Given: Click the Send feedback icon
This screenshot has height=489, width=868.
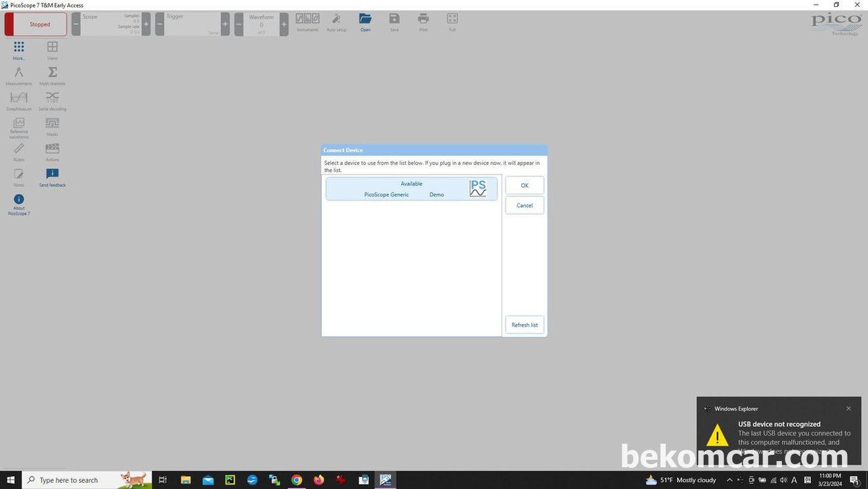Looking at the screenshot, I should pos(52,174).
